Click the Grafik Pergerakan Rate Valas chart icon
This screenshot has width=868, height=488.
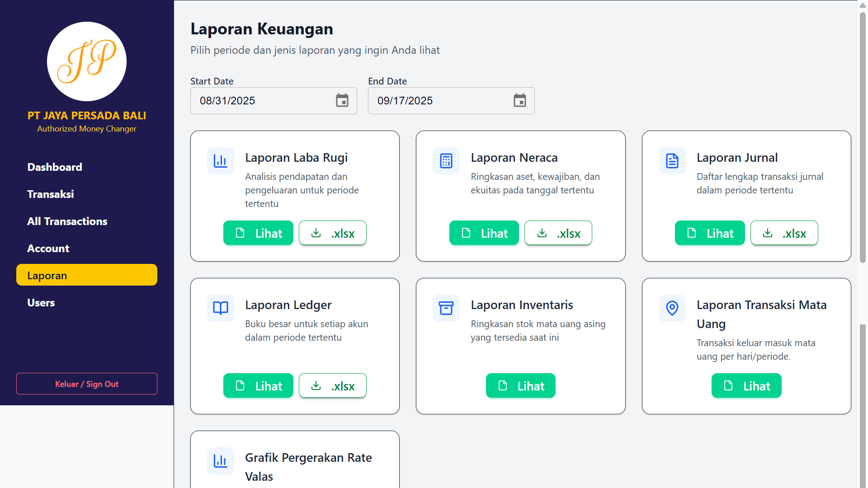(221, 461)
